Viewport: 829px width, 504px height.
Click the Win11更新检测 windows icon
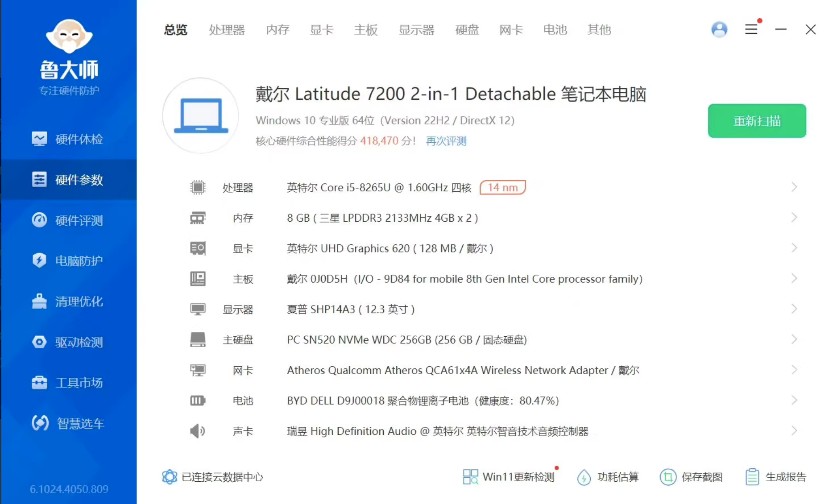point(470,477)
